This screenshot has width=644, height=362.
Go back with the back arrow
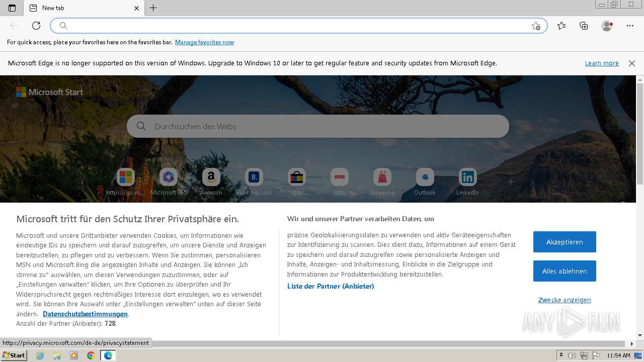pyautogui.click(x=14, y=26)
